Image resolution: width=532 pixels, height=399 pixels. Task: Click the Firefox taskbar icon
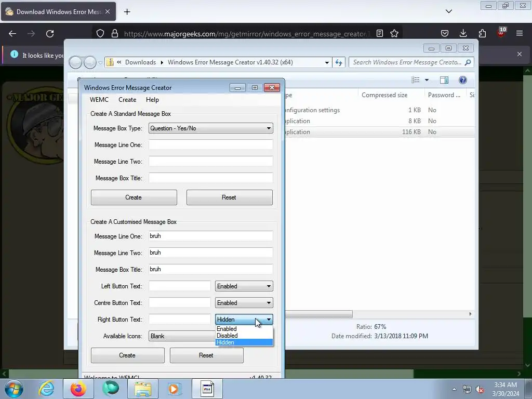click(78, 389)
